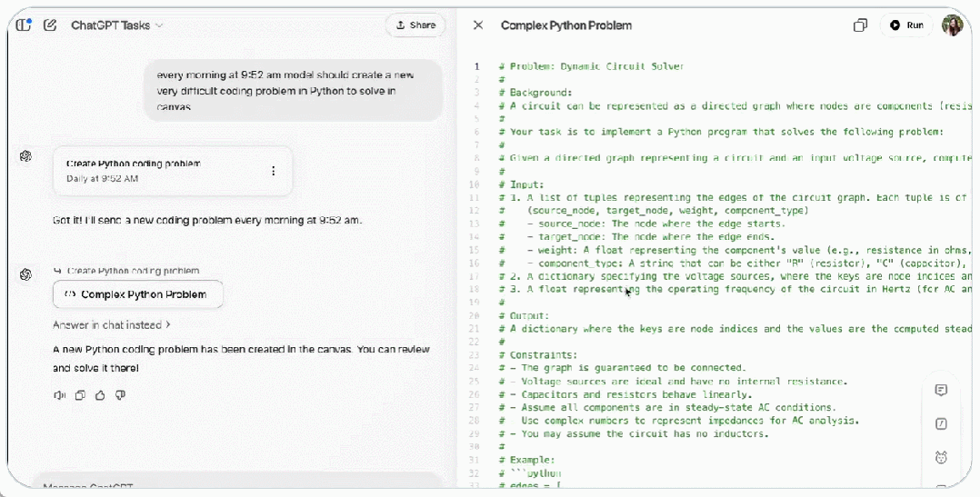The height and width of the screenshot is (497, 980).
Task: Click Answer in chat instead
Action: pos(112,324)
